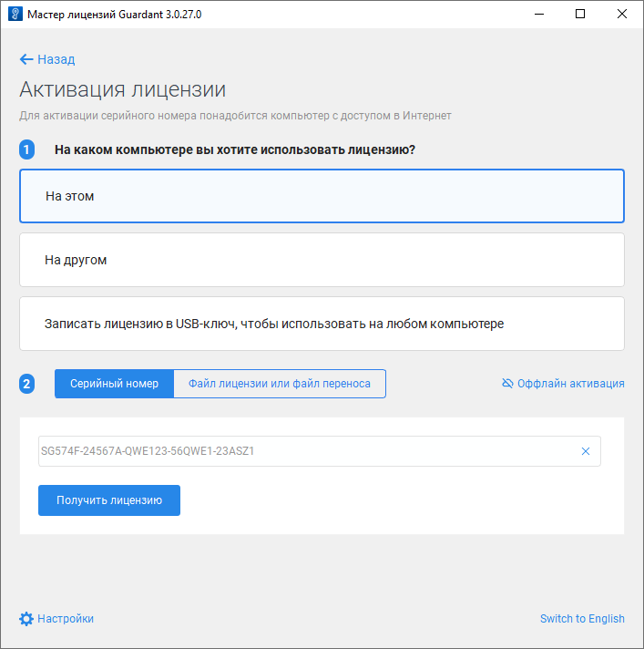Click the Guardant app icon in title bar
Viewport: 644px width, 649px height.
click(x=15, y=15)
